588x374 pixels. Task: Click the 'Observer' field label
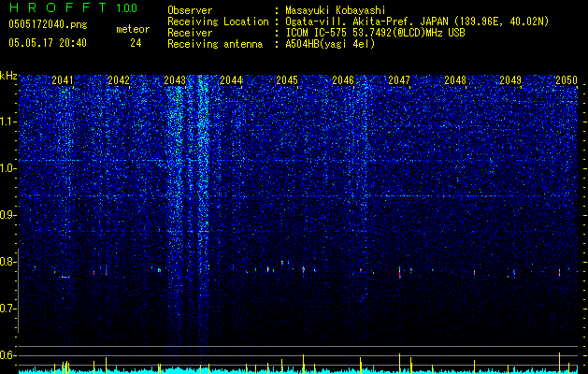pyautogui.click(x=190, y=10)
